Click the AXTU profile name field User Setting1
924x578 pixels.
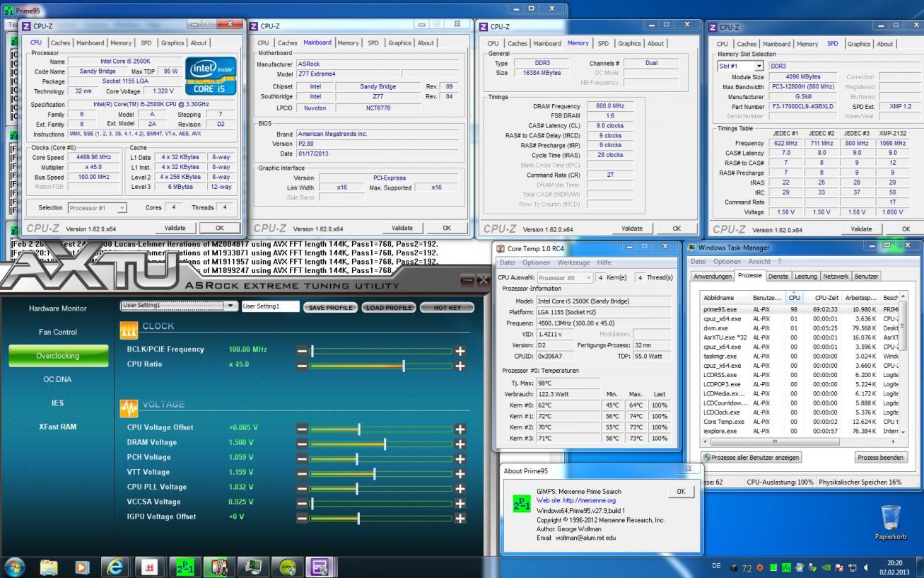[x=271, y=306]
